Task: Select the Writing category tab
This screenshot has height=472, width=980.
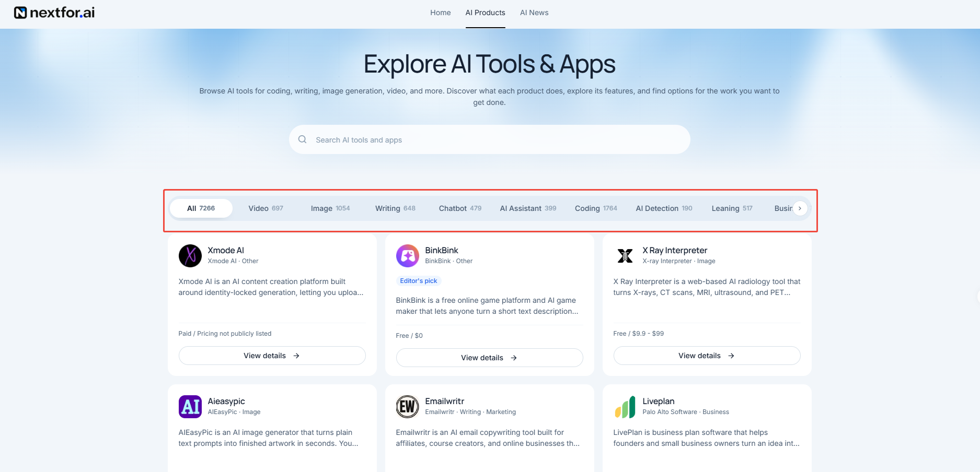Action: pos(395,208)
